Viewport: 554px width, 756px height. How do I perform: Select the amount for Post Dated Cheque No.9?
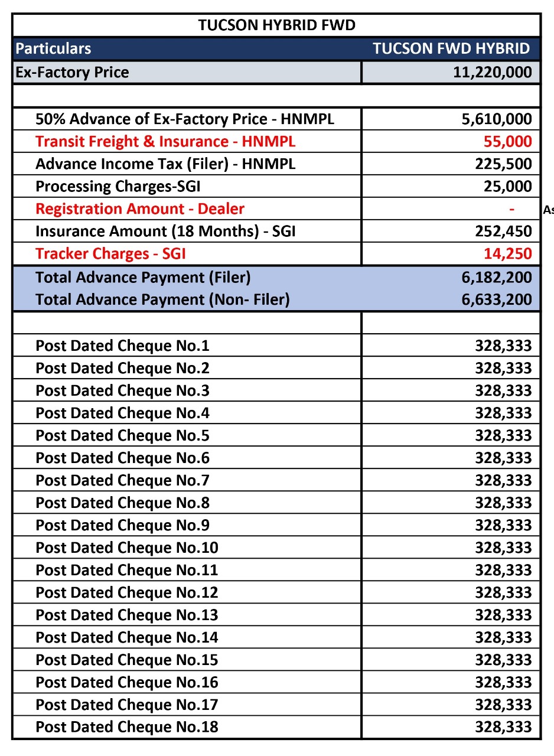pos(503,525)
